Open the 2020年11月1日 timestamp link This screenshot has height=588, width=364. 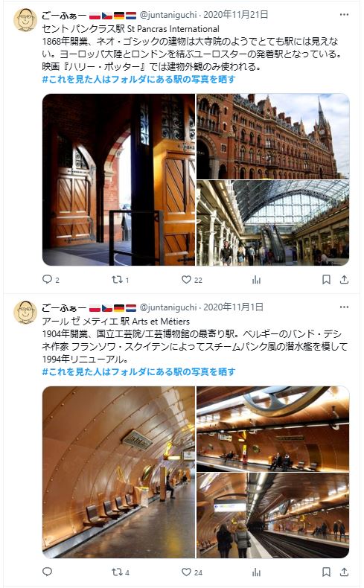[x=233, y=307]
